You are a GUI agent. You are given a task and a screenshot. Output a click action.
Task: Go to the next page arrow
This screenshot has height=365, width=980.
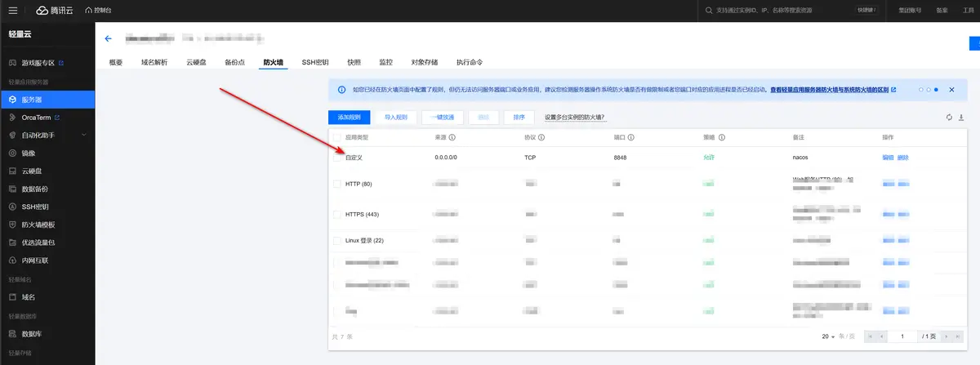click(x=945, y=336)
